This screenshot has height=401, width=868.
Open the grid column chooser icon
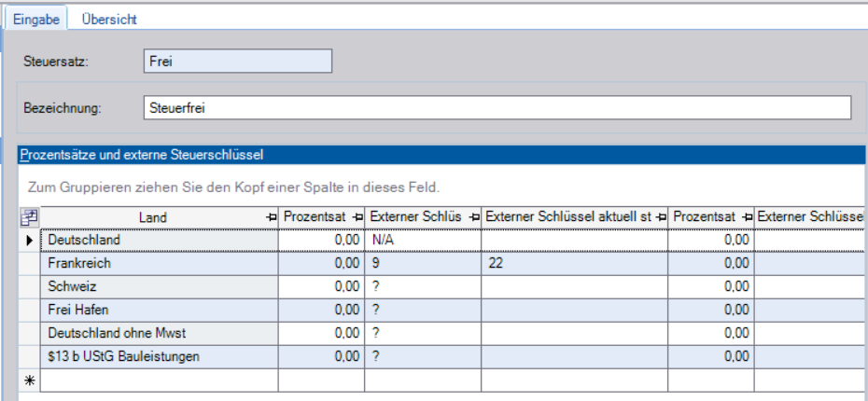(x=28, y=217)
